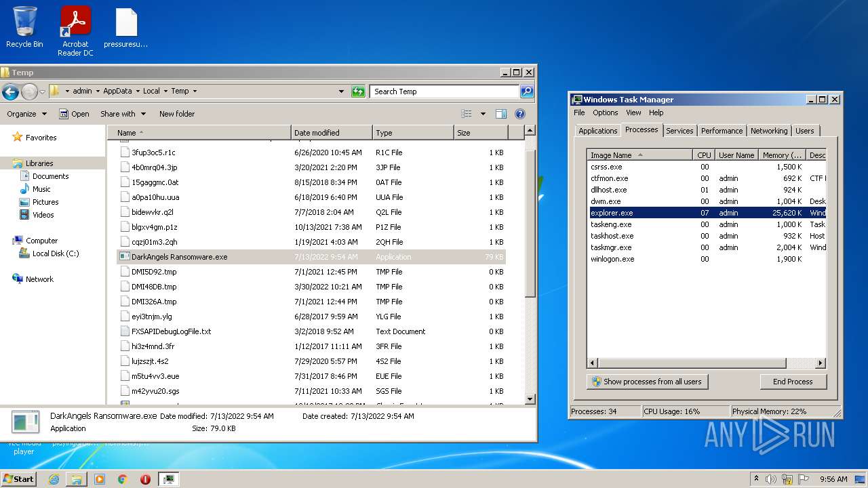Select the DMI48DB.tmp file
The width and height of the screenshot is (868, 488).
pyautogui.click(x=312, y=287)
